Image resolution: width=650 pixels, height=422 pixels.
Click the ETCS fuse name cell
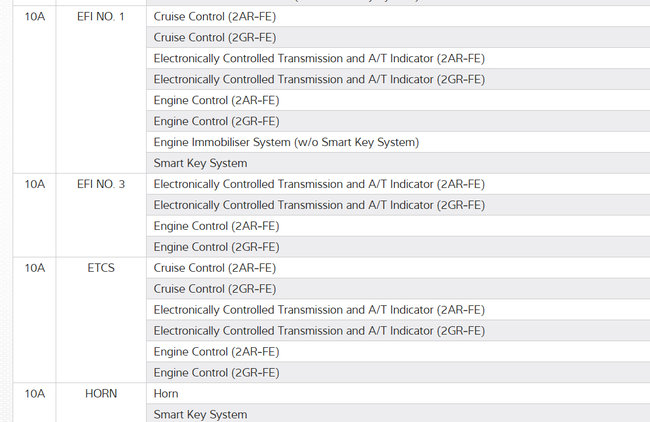[101, 268]
